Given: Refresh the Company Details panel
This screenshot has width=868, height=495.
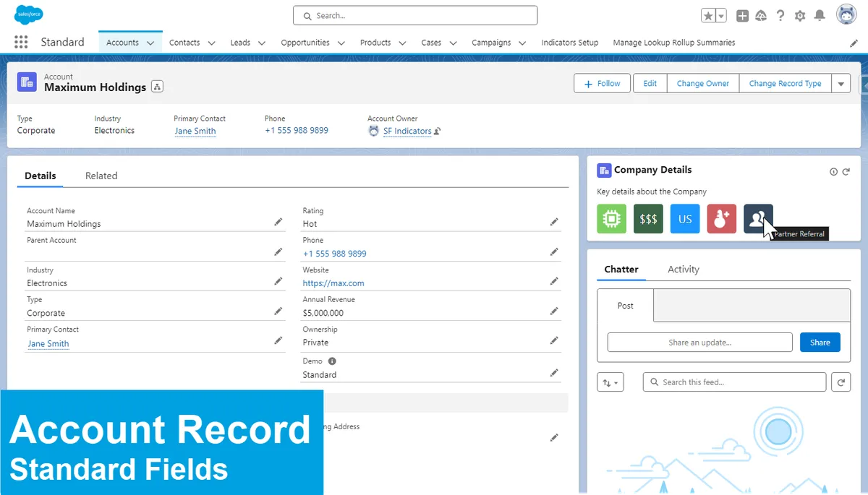Looking at the screenshot, I should 846,172.
